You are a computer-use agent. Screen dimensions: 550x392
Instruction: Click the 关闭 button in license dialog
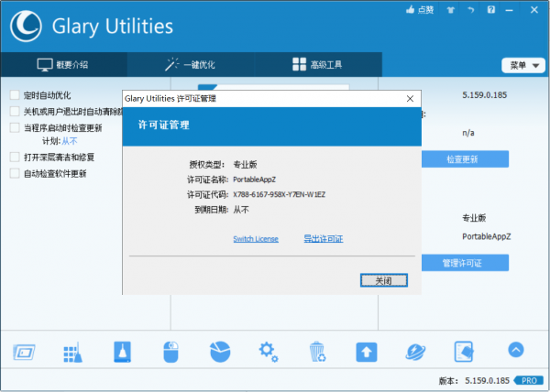384,280
